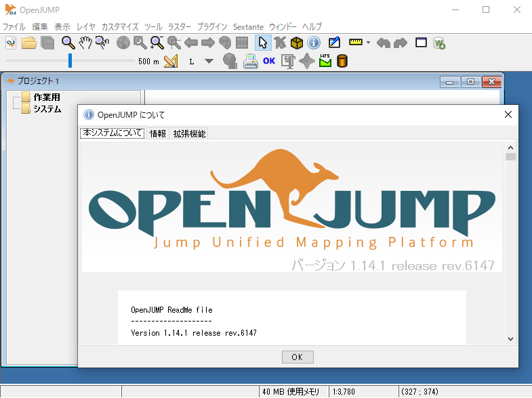Click the previous view left arrow

[x=191, y=43]
